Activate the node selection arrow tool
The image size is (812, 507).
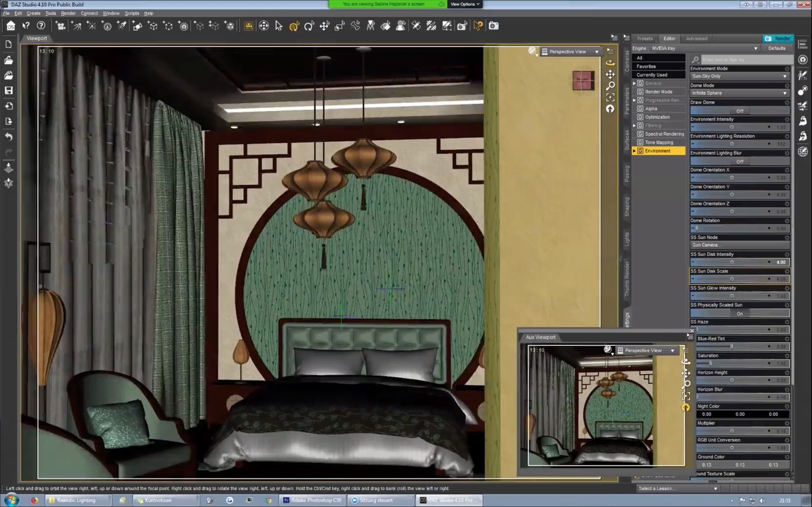click(x=278, y=26)
